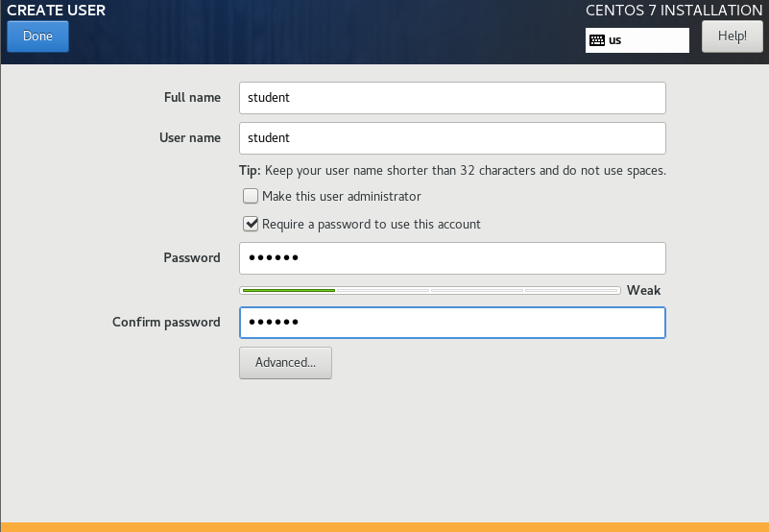Open the Help! documentation
Viewport: 769px width, 532px height.
(733, 36)
